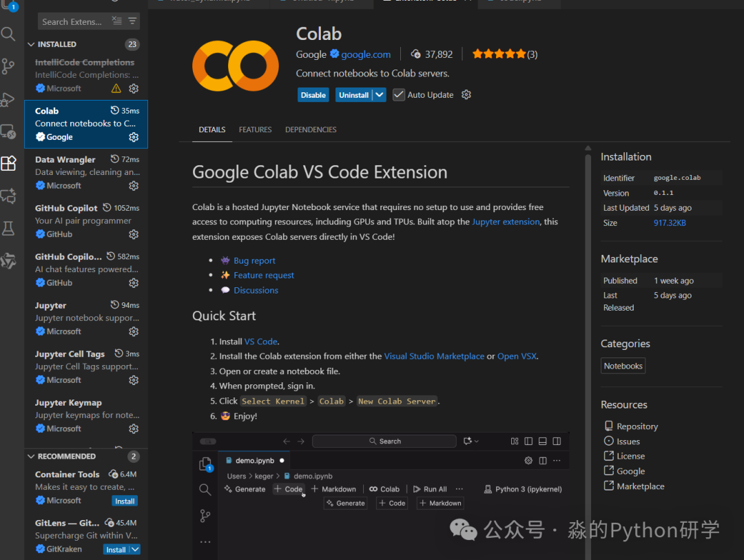
Task: Open manage gear for Jupyter Keymap
Action: 134,428
